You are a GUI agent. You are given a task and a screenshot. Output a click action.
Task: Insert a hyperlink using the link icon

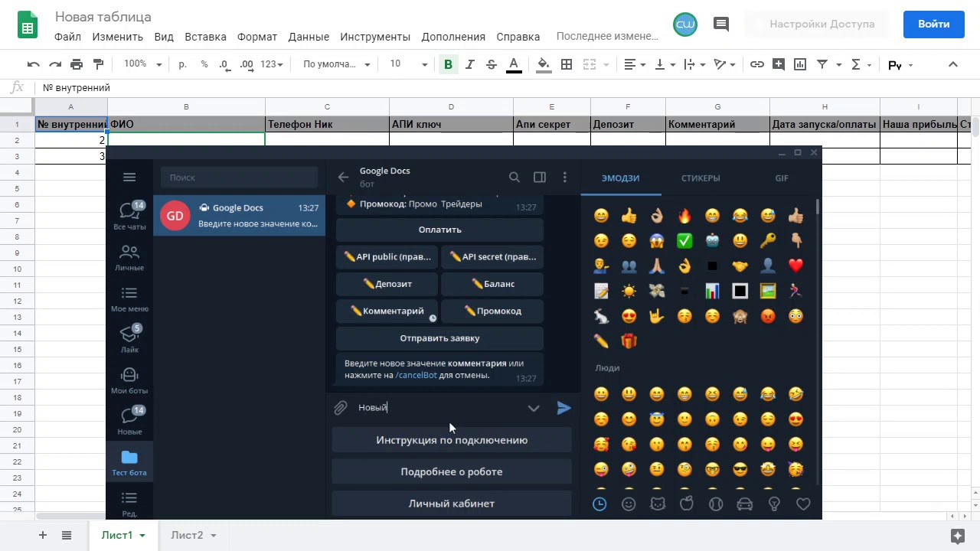coord(756,64)
